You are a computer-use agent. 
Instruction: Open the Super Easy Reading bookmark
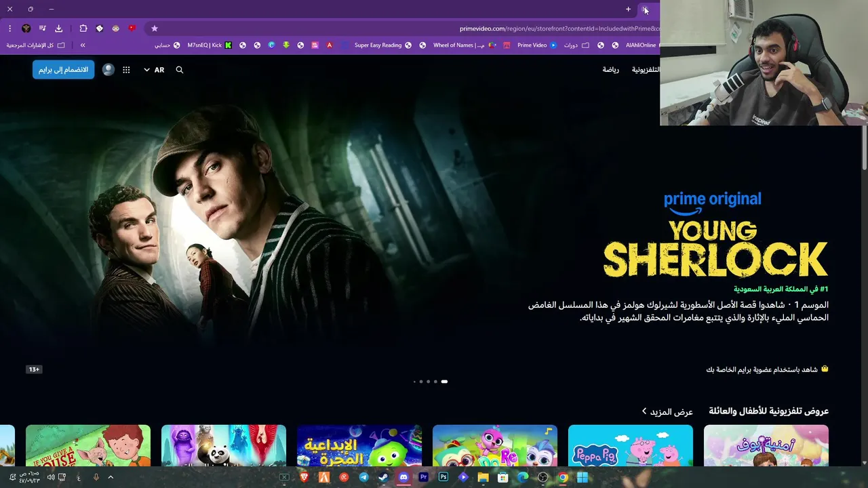point(382,45)
